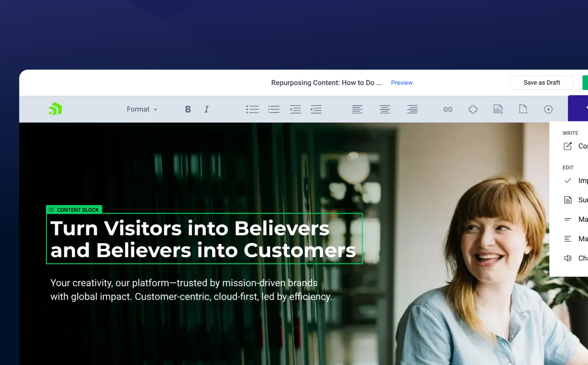Click the headline 'Turn Visitors into Believers'
This screenshot has width=588, height=365.
pyautogui.click(x=190, y=228)
